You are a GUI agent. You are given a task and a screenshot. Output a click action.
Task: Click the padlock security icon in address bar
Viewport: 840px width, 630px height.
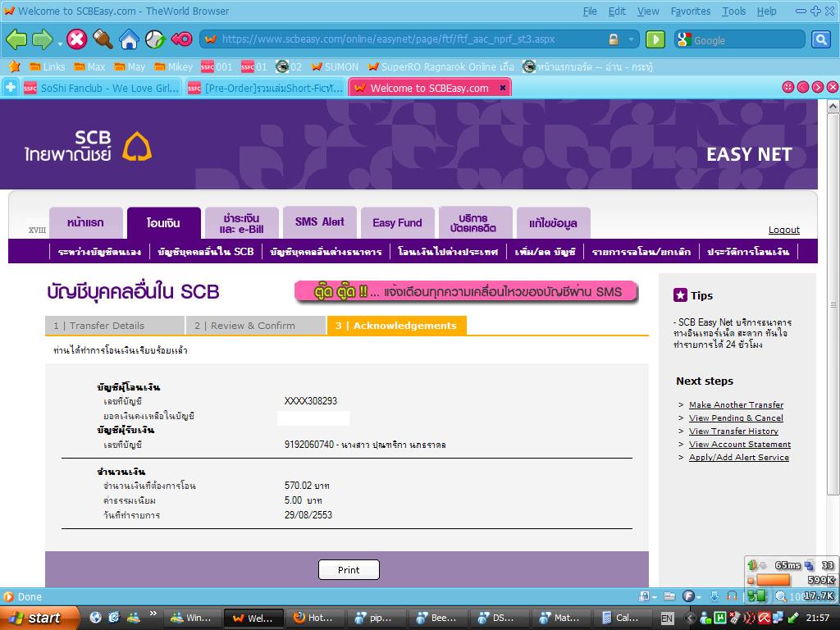click(614, 39)
